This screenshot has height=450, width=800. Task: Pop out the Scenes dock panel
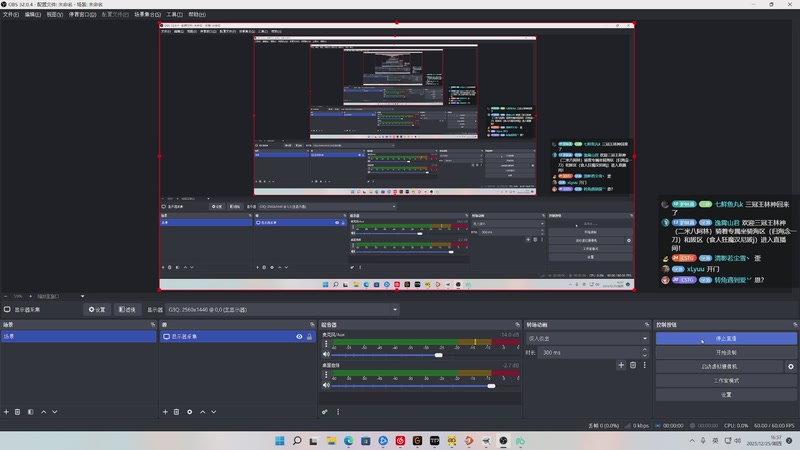(x=153, y=324)
